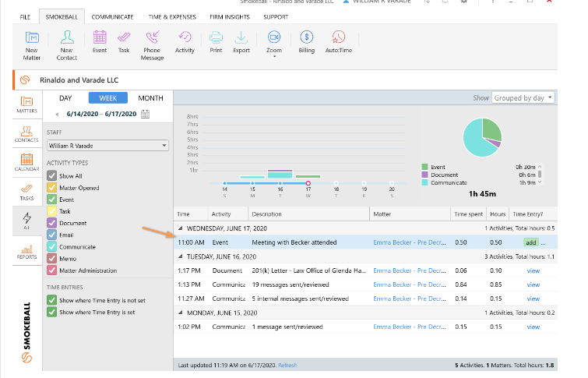Toggle Matter Administration checkbox
The width and height of the screenshot is (588, 378).
[x=51, y=270]
